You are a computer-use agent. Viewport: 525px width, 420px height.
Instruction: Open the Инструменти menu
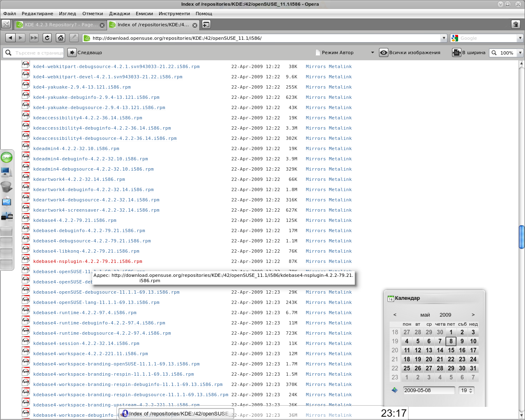(x=174, y=14)
